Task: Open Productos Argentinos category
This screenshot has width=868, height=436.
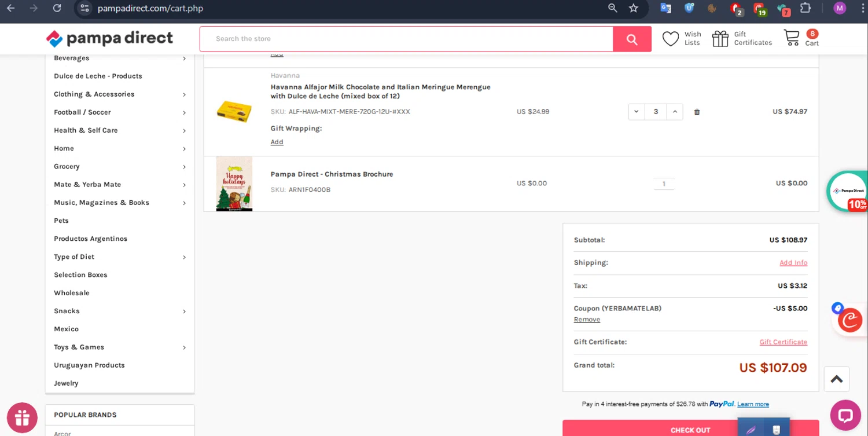Action: coord(90,239)
